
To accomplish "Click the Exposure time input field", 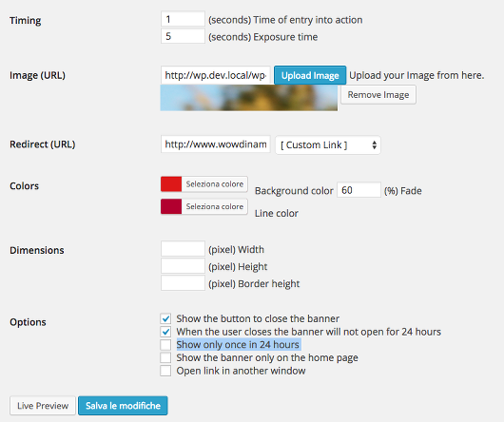I will 183,36.
